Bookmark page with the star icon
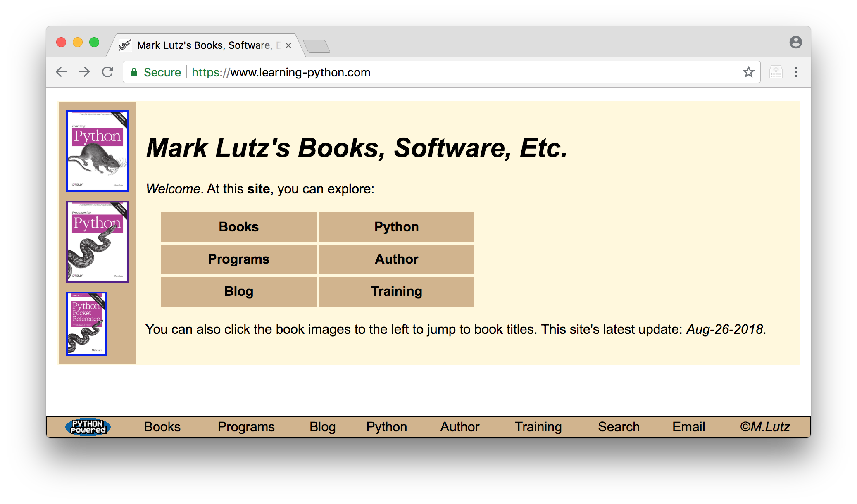The height and width of the screenshot is (504, 857). pyautogui.click(x=748, y=72)
